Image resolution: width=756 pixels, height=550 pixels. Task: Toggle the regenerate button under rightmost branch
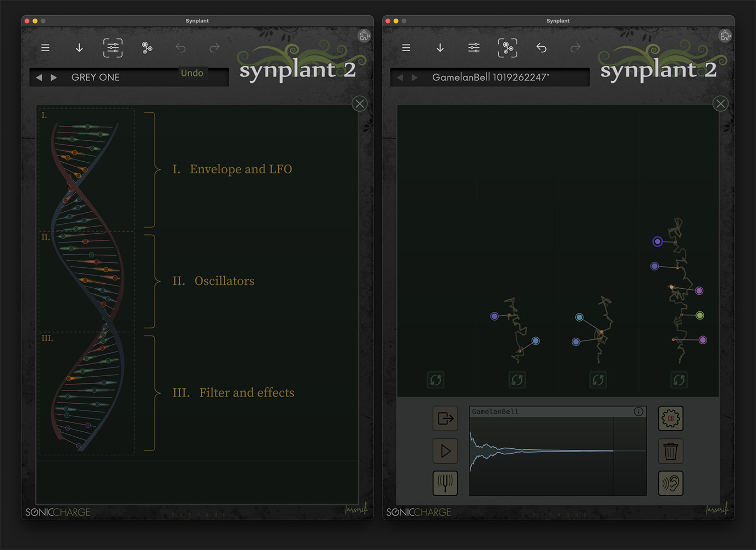click(x=679, y=380)
